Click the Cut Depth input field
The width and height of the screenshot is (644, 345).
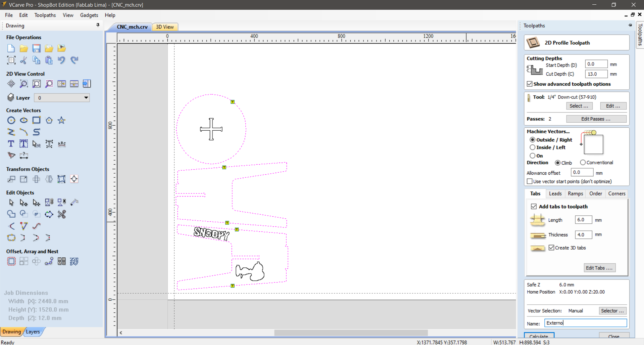tap(596, 74)
